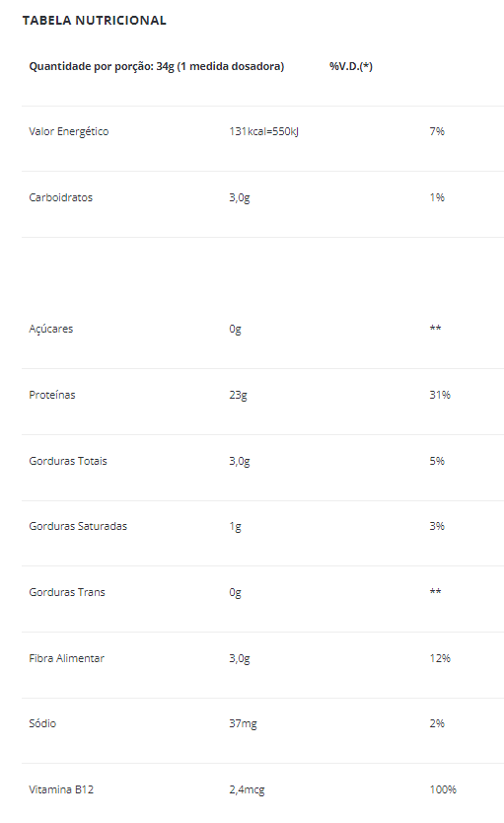Click the TABELA NUTRICIONAL heading

coord(95,21)
